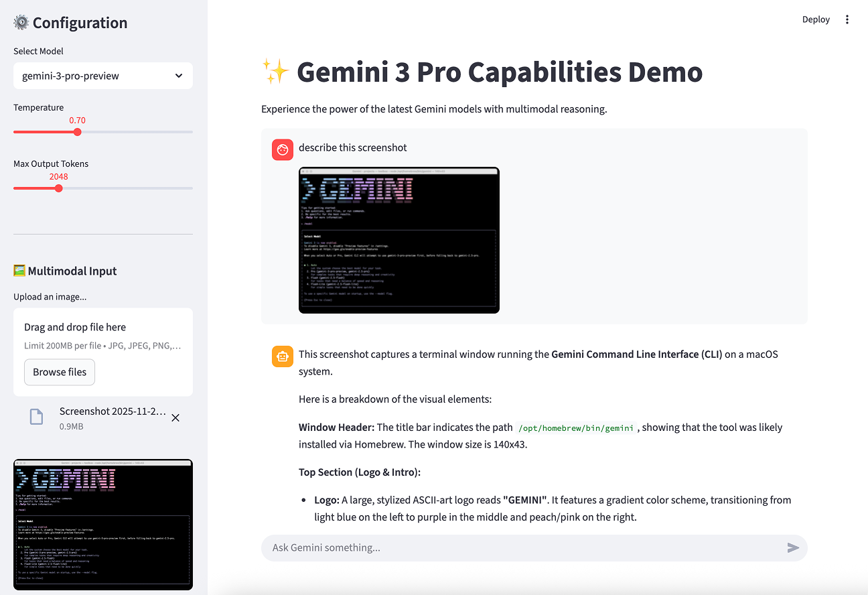
Task: Open the three-dot overflow menu
Action: [847, 19]
